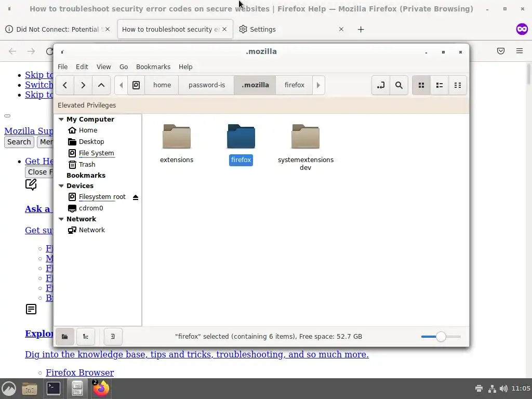
Task: Switch to list view
Action: pyautogui.click(x=440, y=85)
